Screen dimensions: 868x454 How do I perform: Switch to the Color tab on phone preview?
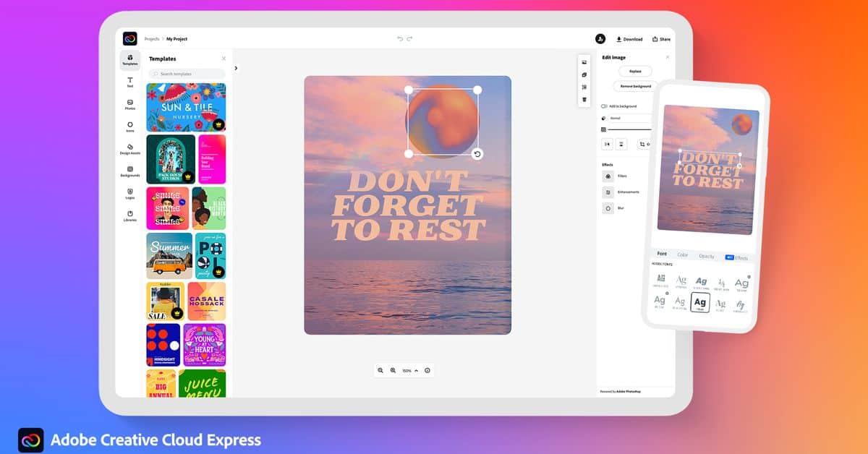683,254
